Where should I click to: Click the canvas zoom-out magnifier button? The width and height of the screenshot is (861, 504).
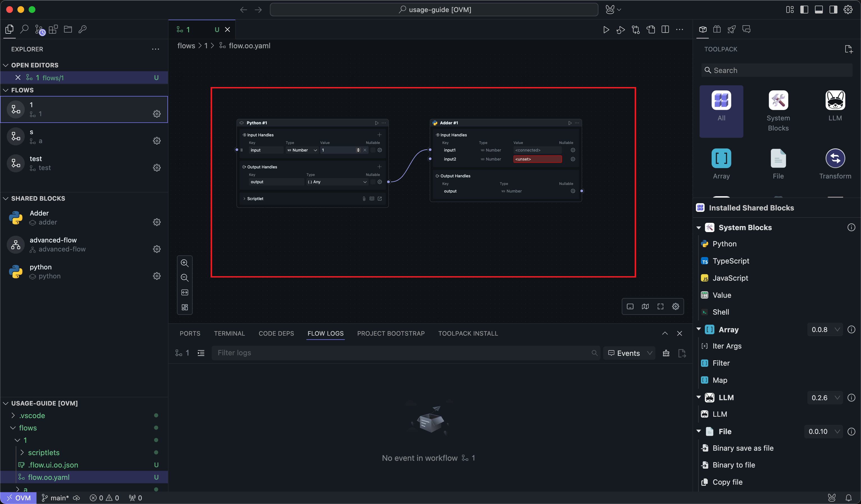tap(184, 278)
